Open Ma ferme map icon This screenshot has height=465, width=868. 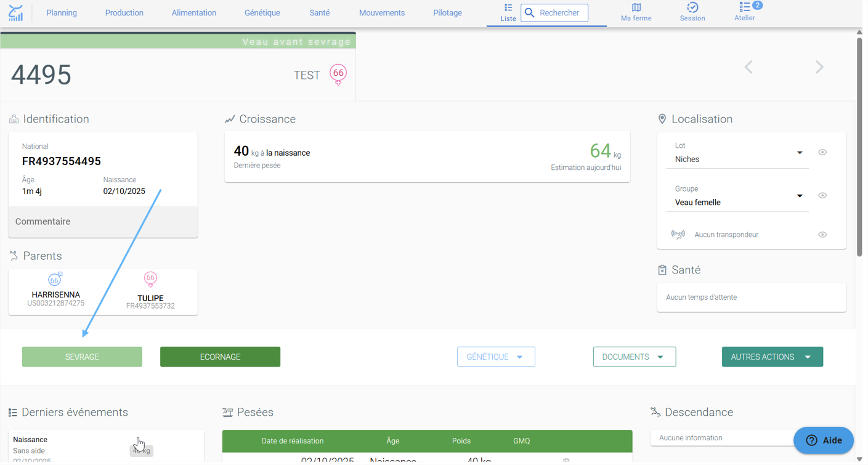click(636, 7)
